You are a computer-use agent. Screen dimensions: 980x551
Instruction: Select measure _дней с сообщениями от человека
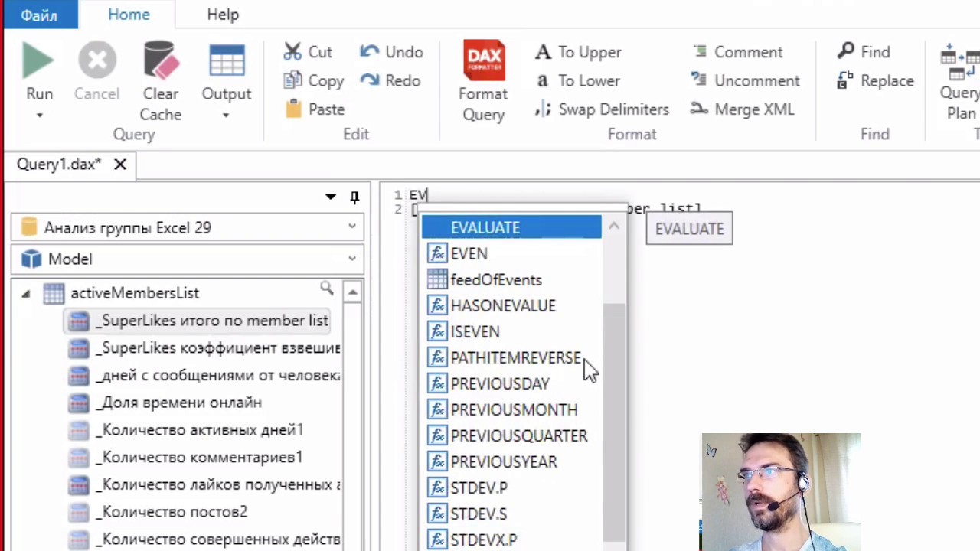click(x=204, y=376)
